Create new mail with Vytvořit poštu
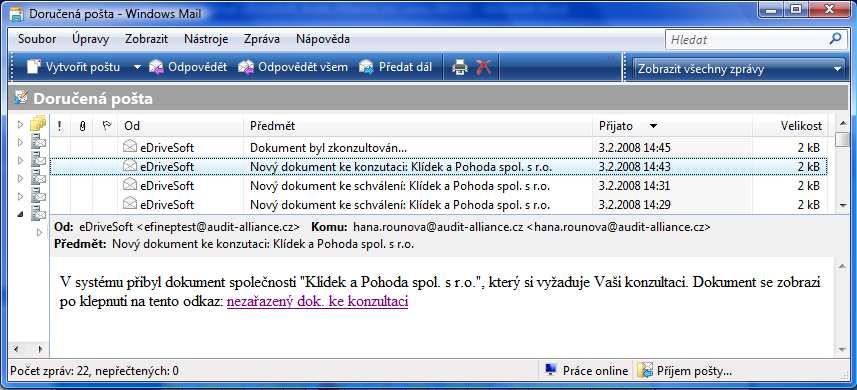Screen dimensions: 857x390 pyautogui.click(x=74, y=67)
